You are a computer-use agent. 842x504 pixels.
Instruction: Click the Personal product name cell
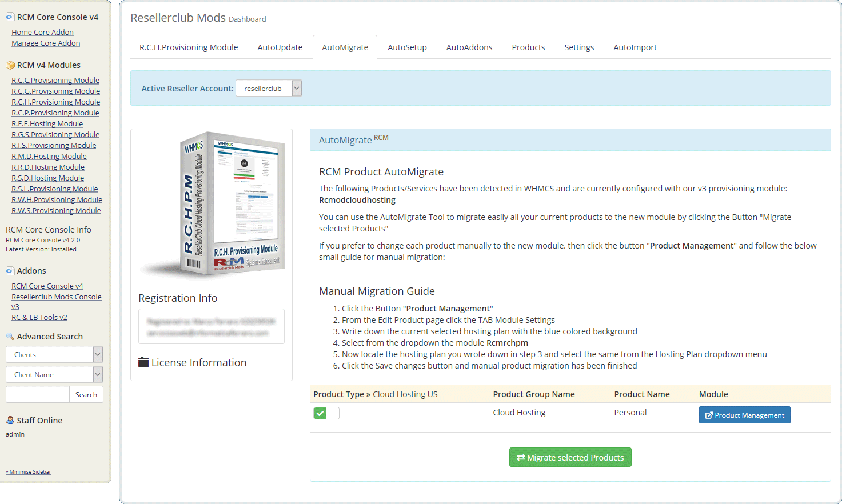630,413
